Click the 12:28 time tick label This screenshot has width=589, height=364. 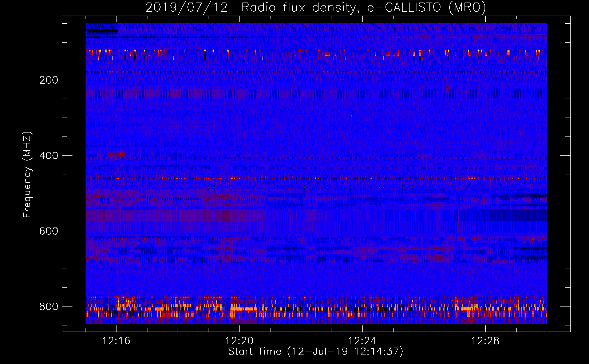(485, 341)
